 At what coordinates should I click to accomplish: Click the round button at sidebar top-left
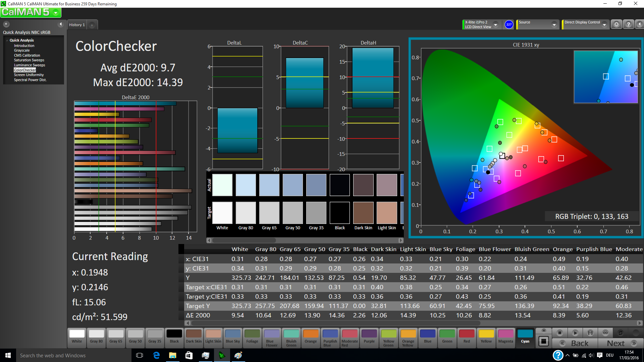[x=6, y=24]
